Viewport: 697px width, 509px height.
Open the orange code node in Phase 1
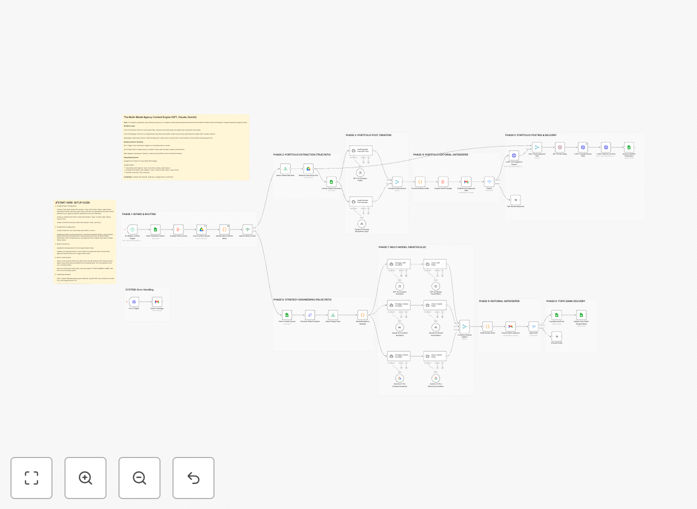(224, 229)
